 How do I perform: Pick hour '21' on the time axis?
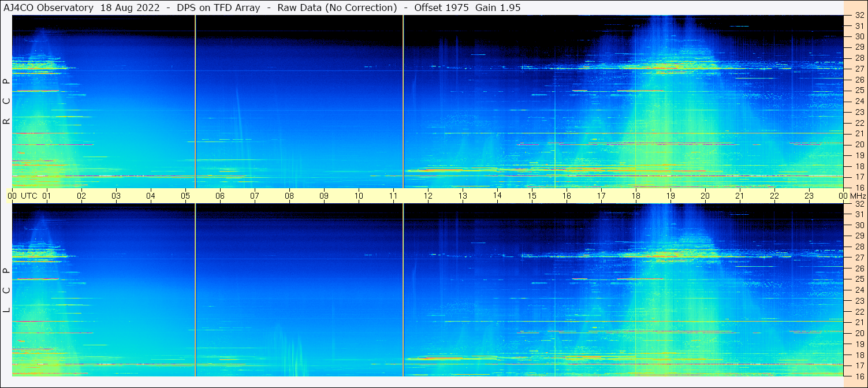740,196
